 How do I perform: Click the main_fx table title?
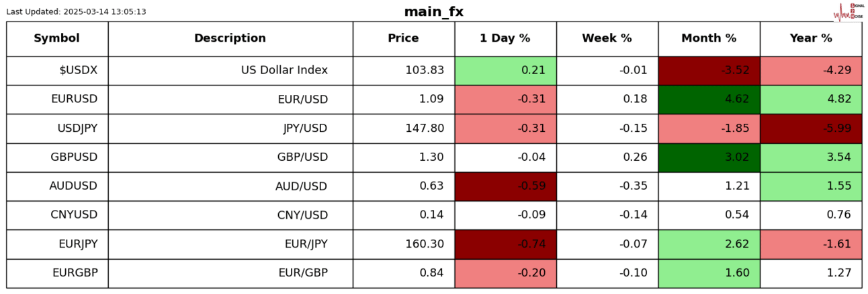pyautogui.click(x=433, y=12)
